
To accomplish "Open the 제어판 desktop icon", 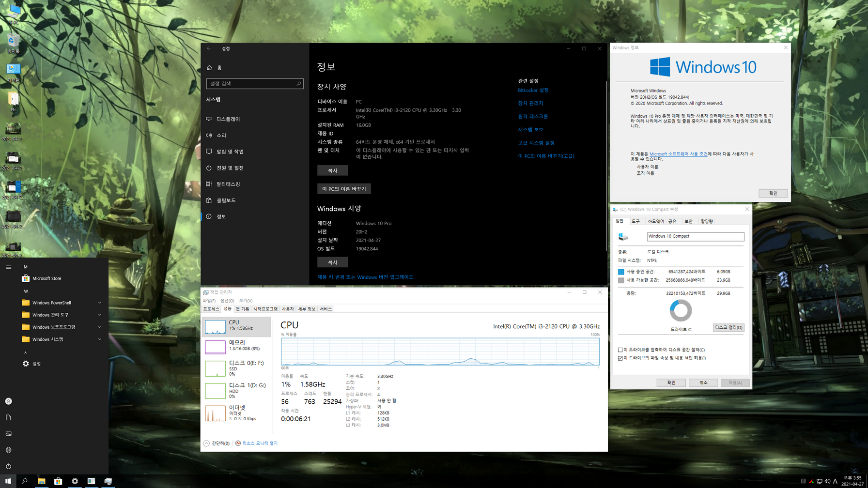I will pyautogui.click(x=14, y=73).
